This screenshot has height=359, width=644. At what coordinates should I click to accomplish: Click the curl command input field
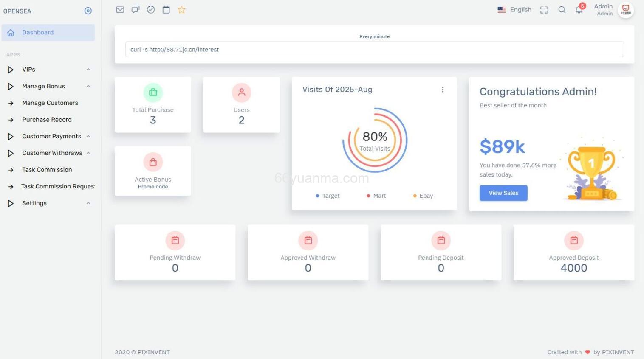pos(374,50)
